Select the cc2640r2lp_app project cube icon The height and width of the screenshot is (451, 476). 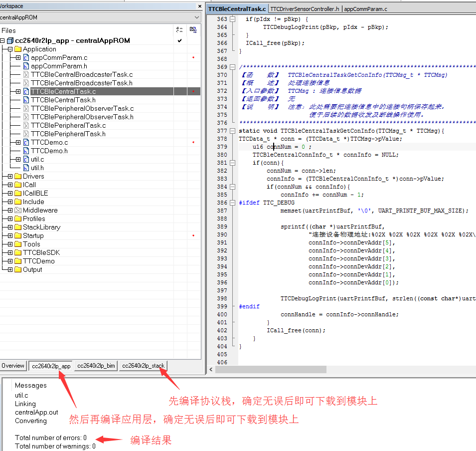tap(10, 40)
